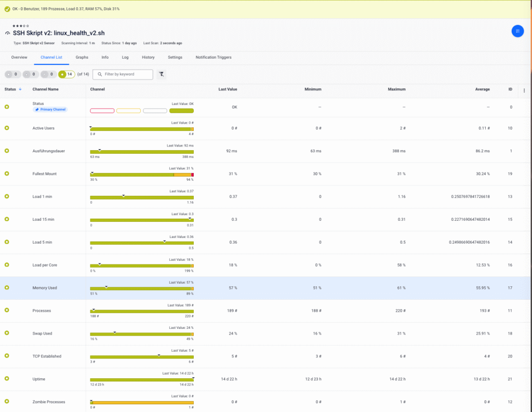Click the status icon for Uptime
The height and width of the screenshot is (412, 532).
click(x=7, y=378)
